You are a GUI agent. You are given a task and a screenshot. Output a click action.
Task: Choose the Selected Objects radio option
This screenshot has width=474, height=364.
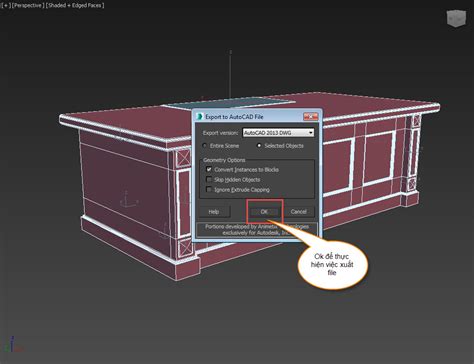click(x=259, y=146)
